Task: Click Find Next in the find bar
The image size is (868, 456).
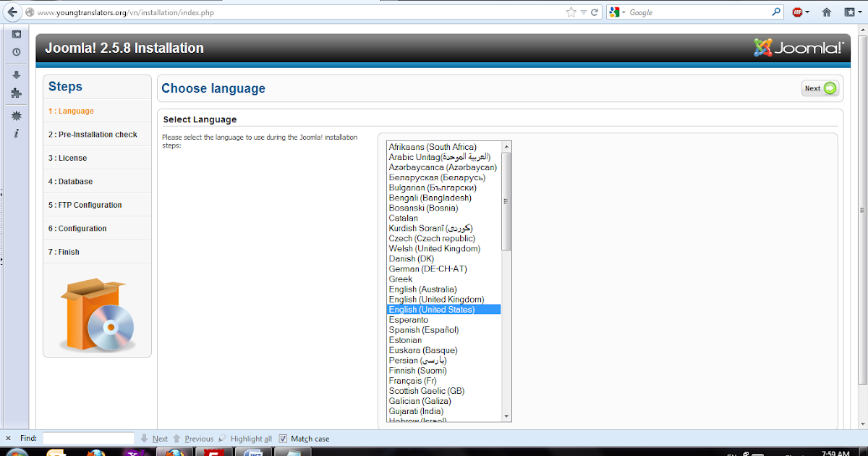Action: 154,439
